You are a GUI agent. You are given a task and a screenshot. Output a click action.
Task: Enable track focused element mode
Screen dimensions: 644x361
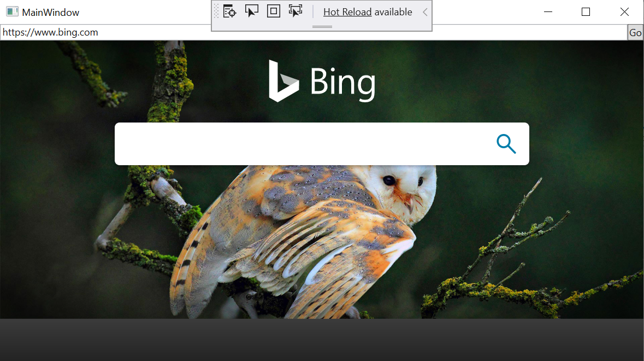coord(296,10)
